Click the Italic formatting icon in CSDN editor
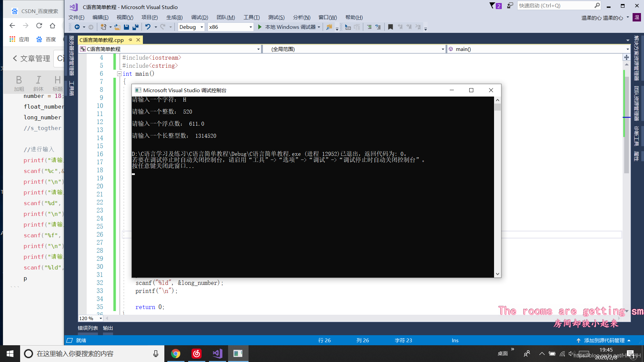The height and width of the screenshot is (362, 644). click(x=38, y=83)
